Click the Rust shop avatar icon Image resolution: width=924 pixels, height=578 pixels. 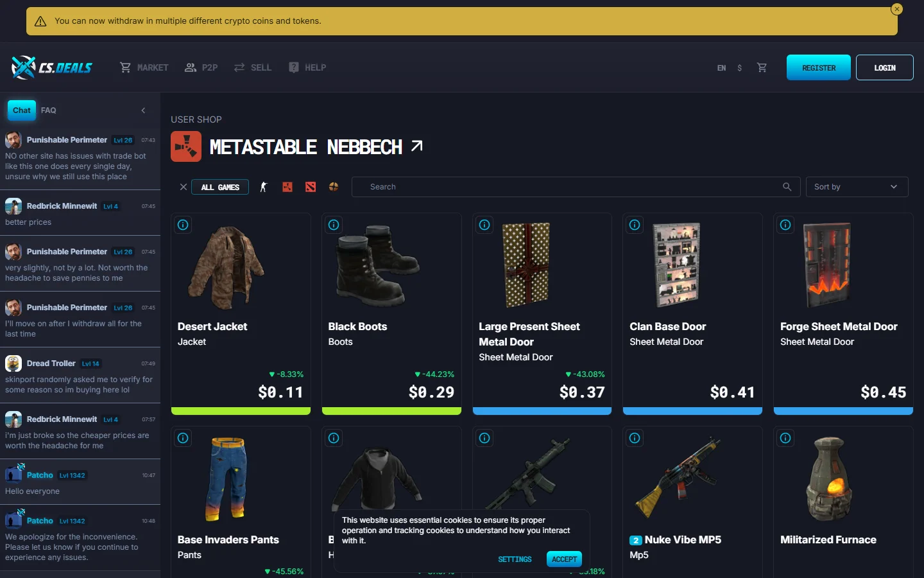coord(186,146)
